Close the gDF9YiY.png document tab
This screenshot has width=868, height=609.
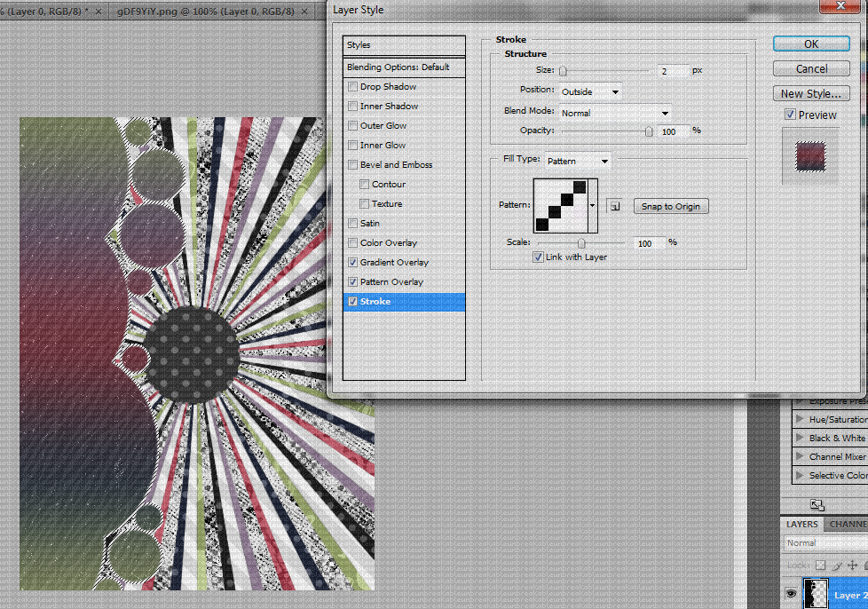pos(304,11)
